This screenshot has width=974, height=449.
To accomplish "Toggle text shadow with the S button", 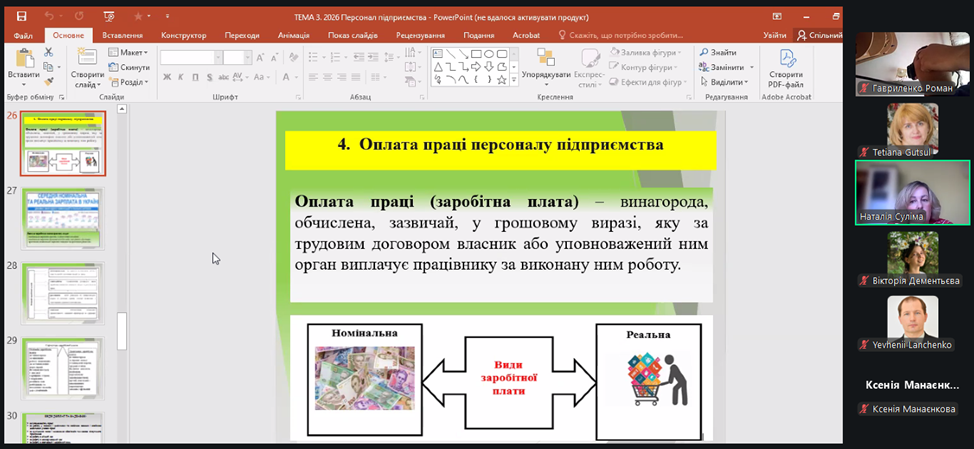I will pos(209,78).
